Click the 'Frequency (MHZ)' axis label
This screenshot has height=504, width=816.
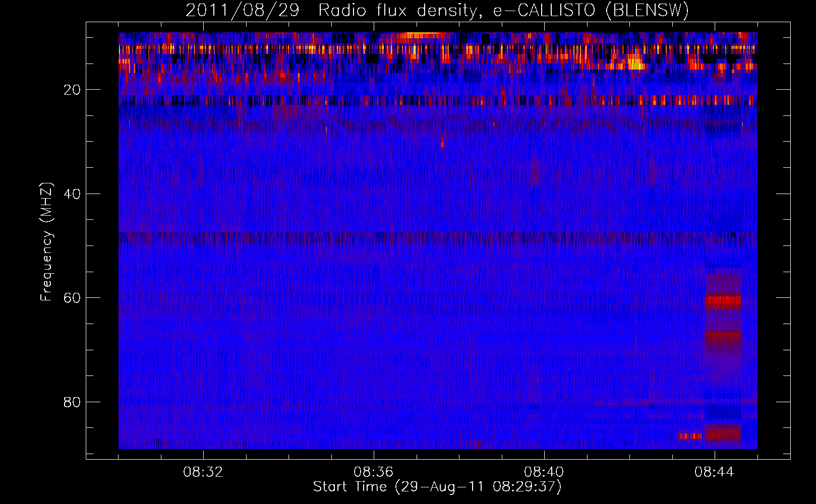click(x=46, y=242)
